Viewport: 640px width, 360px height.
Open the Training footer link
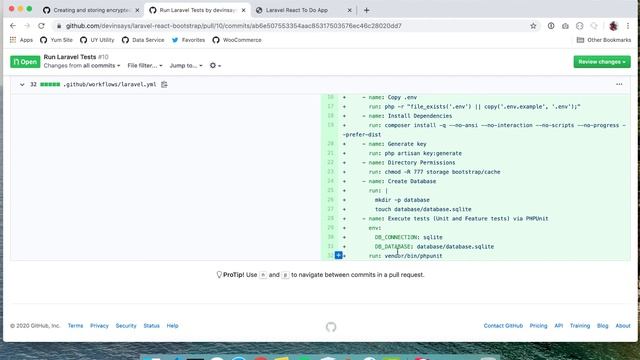click(x=580, y=326)
